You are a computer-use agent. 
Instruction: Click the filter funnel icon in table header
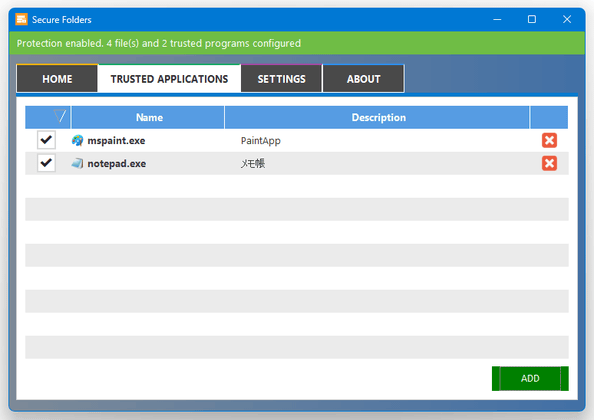pyautogui.click(x=60, y=116)
